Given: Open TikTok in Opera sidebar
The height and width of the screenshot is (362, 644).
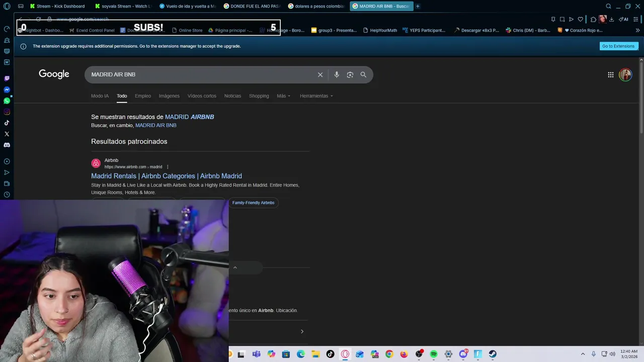Looking at the screenshot, I should pyautogui.click(x=7, y=123).
